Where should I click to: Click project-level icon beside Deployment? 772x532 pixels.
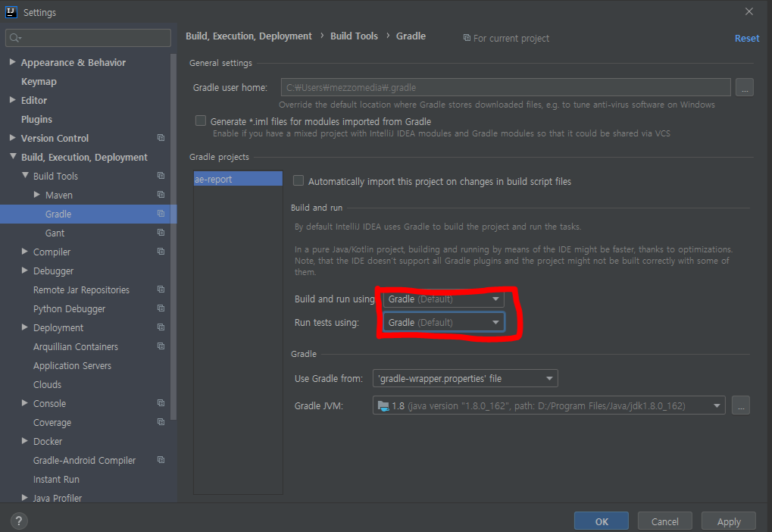click(161, 327)
